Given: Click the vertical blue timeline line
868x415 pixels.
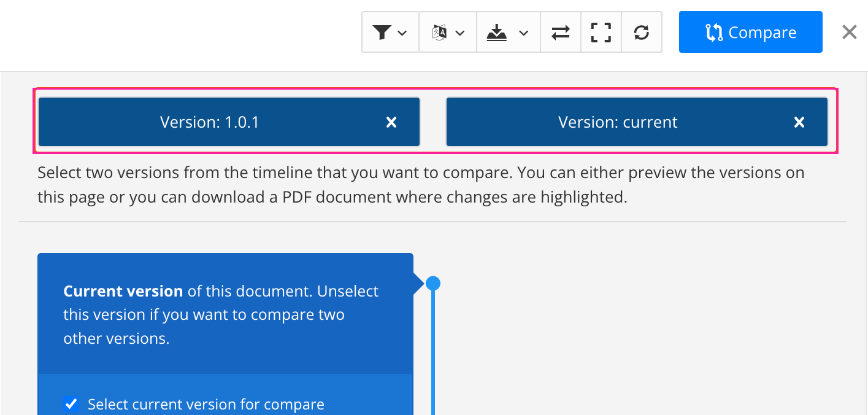Looking at the screenshot, I should tap(433, 356).
